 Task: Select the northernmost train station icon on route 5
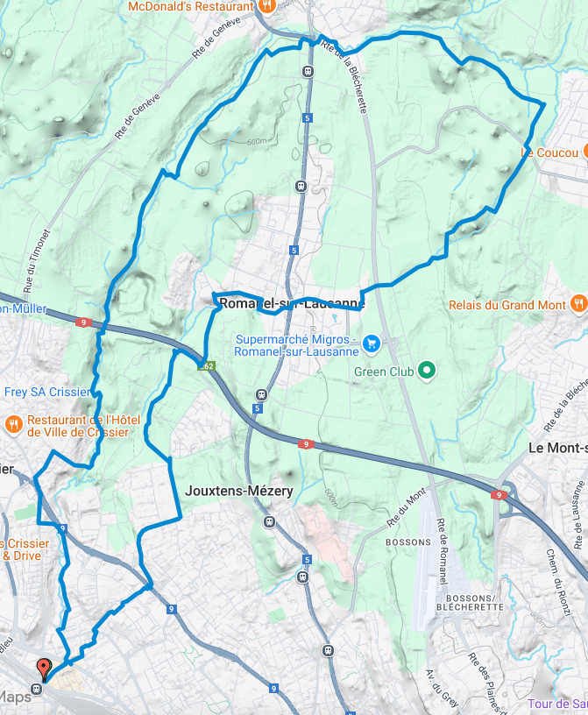[x=308, y=71]
